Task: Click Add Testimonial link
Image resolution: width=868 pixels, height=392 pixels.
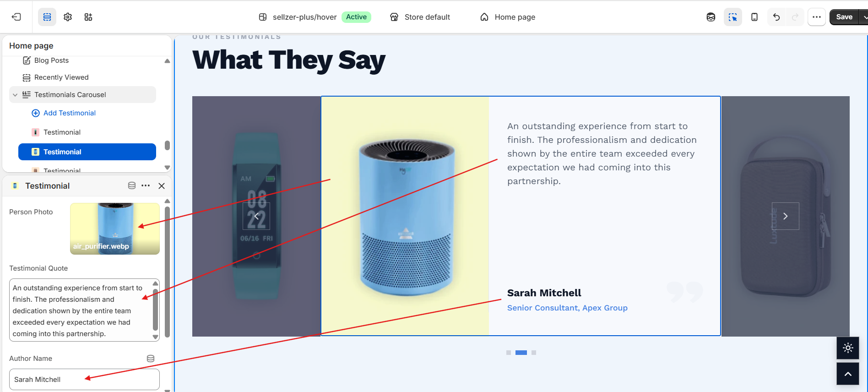Action: [70, 113]
